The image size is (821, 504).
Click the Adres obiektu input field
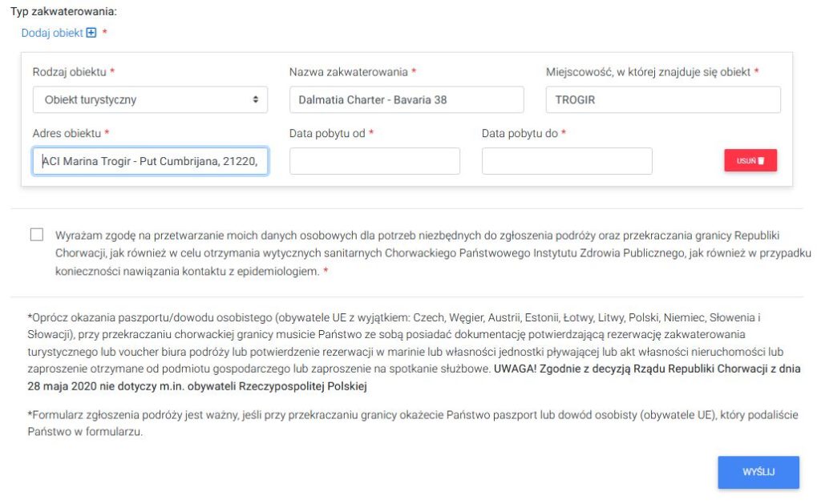(150, 161)
